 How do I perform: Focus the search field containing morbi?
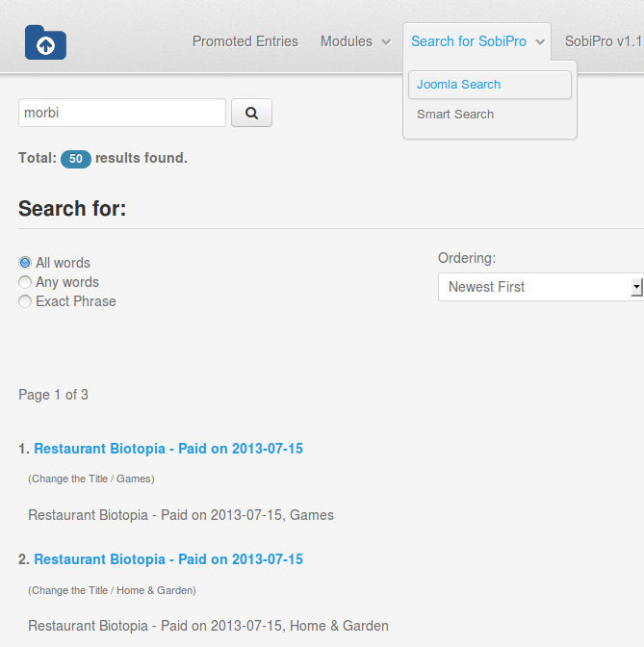click(122, 113)
